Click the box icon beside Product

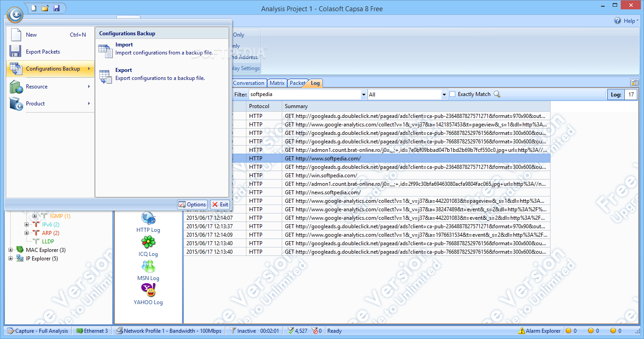16,104
